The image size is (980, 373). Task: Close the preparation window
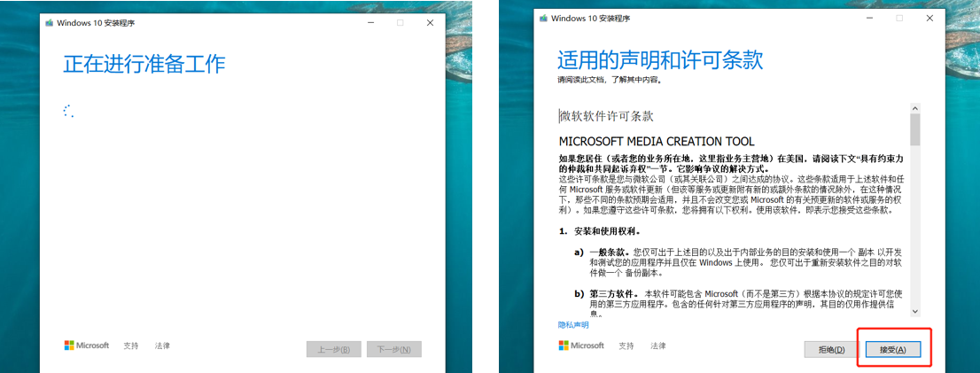[x=430, y=22]
